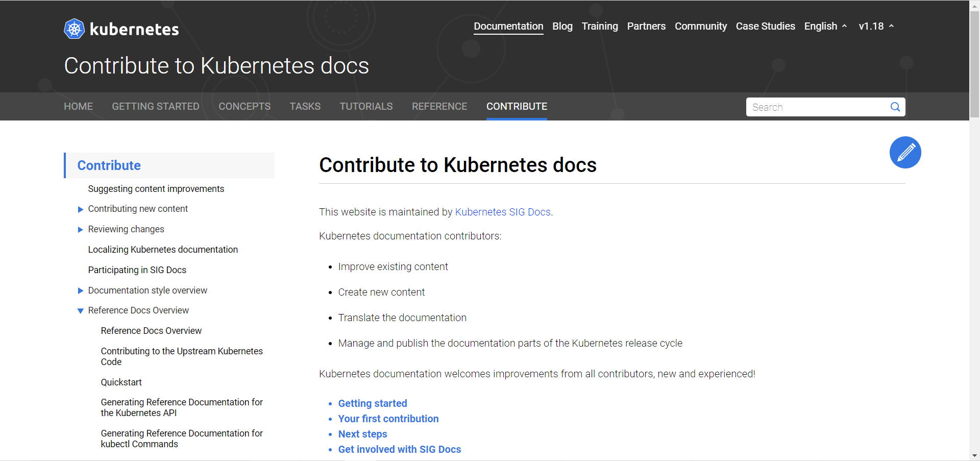Click the Kubernetes wheel logo icon
Viewport: 980px width, 461px height.
pos(74,29)
